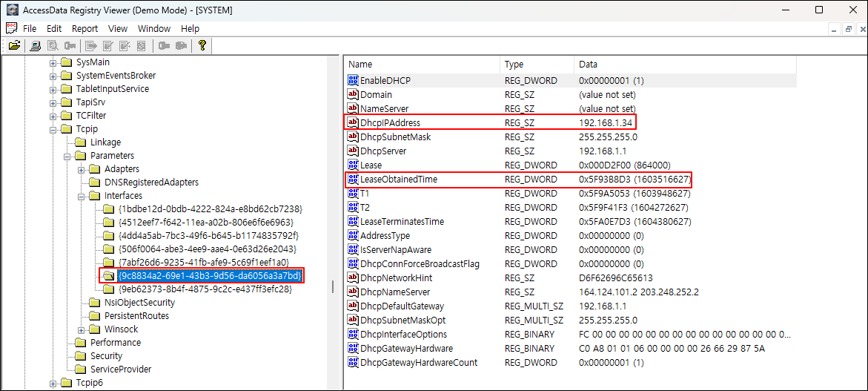Click the computer toolbar icon
This screenshot has height=391, width=868.
36,45
